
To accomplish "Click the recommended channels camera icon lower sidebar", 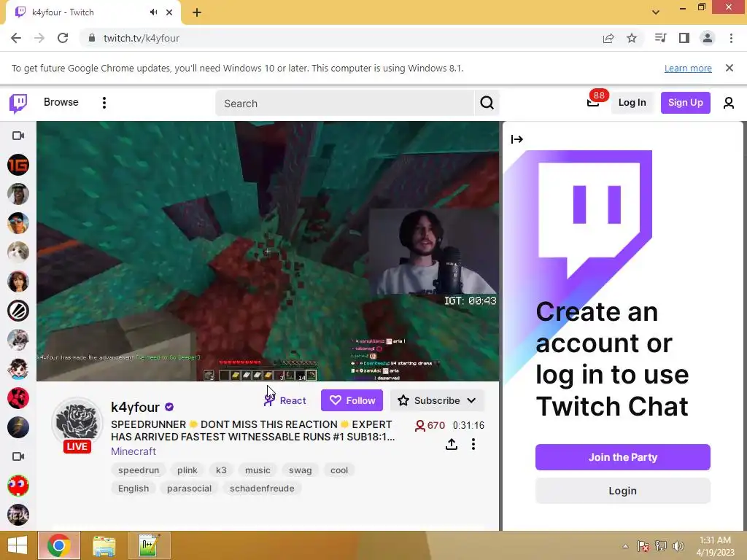I will coord(18,456).
